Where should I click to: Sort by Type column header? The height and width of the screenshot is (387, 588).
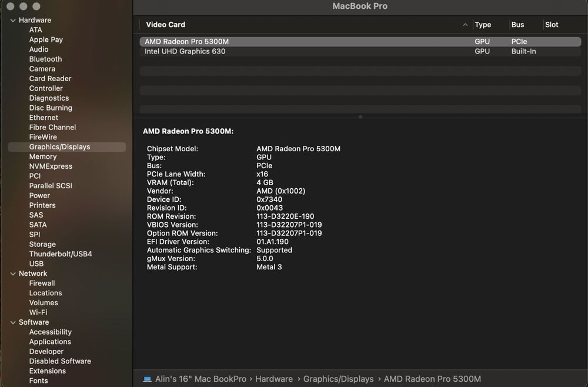pyautogui.click(x=483, y=25)
